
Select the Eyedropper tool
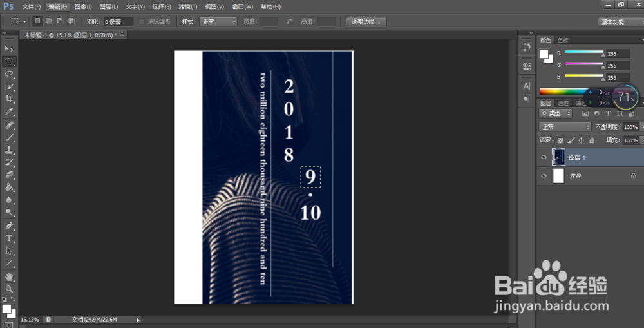point(8,111)
